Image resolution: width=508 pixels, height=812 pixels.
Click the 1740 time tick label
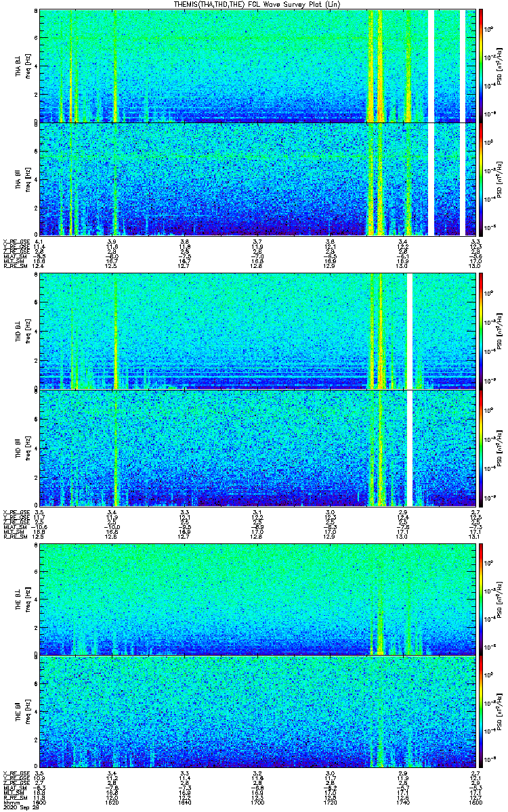coord(403,802)
